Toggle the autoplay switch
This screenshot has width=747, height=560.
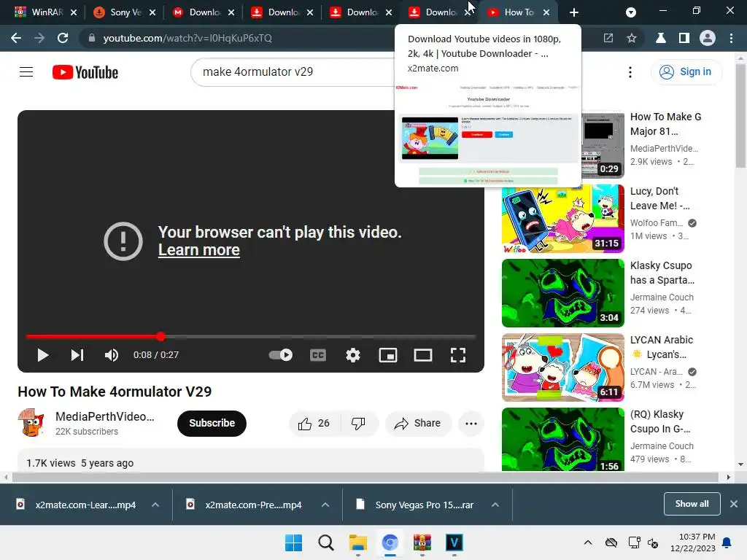[281, 355]
